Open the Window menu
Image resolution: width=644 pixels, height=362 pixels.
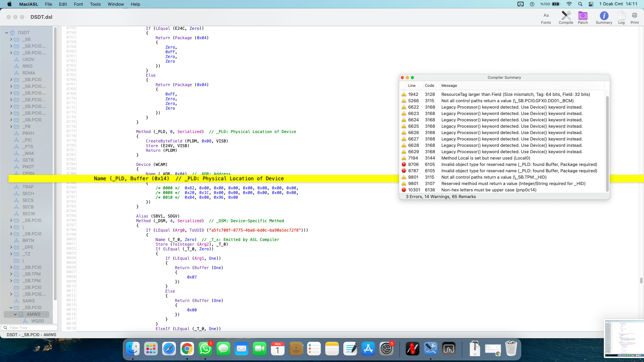click(116, 4)
